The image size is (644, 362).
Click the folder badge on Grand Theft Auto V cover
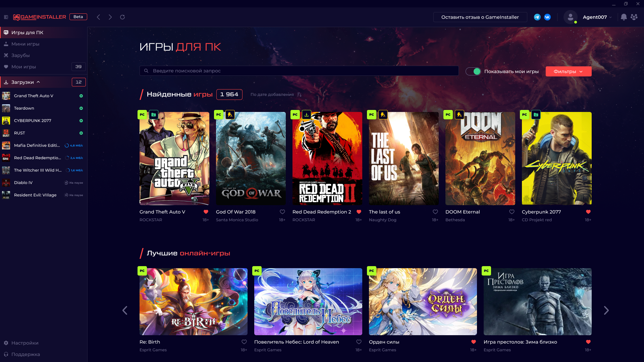tap(154, 115)
